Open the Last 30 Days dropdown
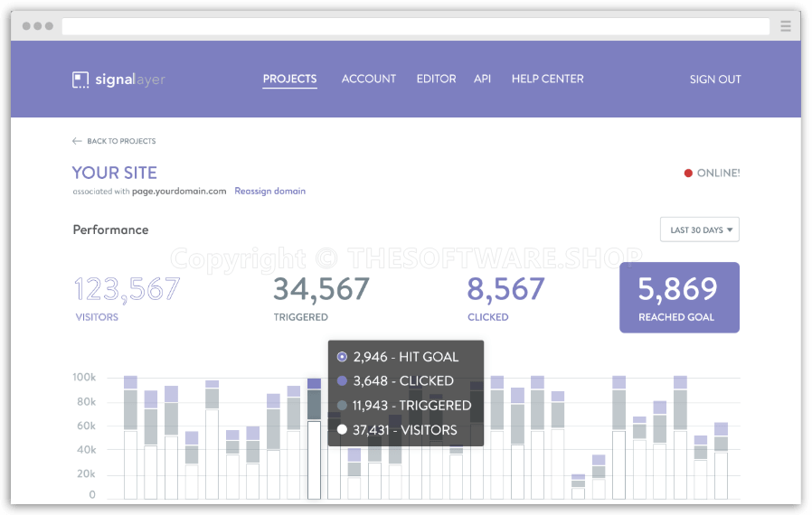Screen dimensions: 812x515 700,229
